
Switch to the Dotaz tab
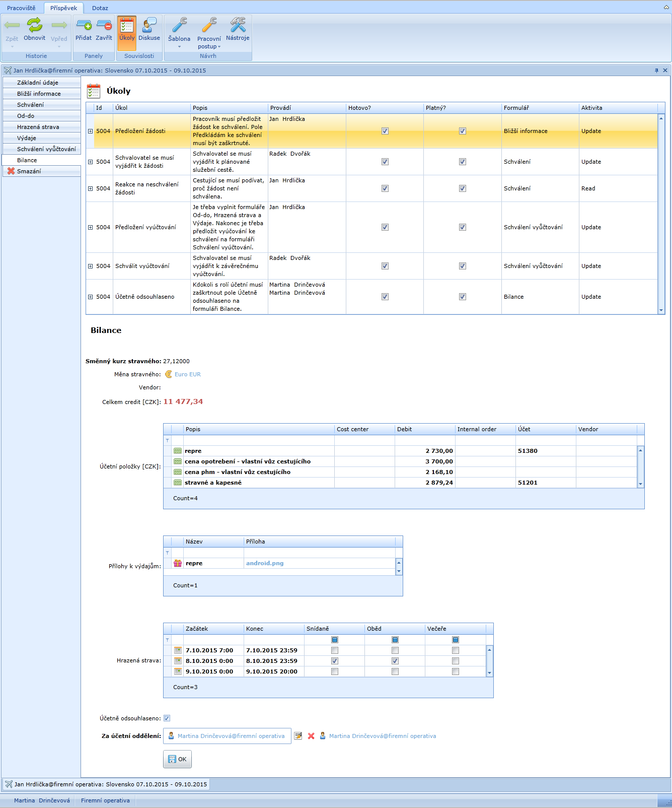point(100,8)
